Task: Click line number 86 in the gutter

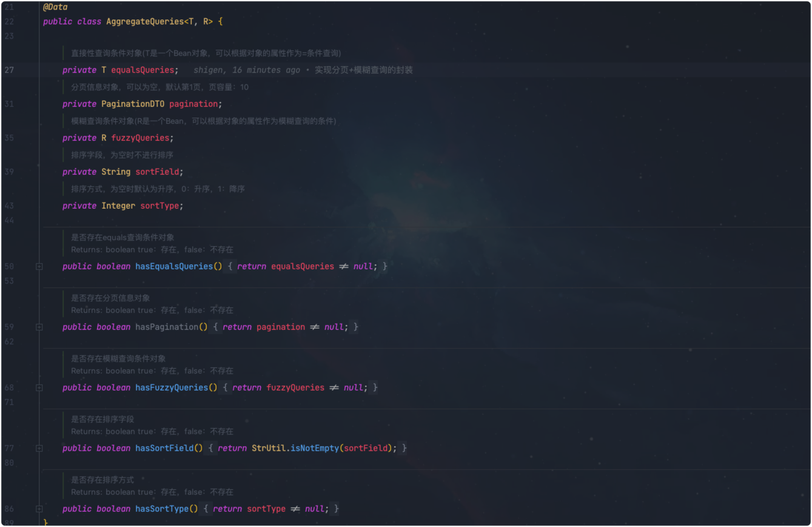Action: 8,509
